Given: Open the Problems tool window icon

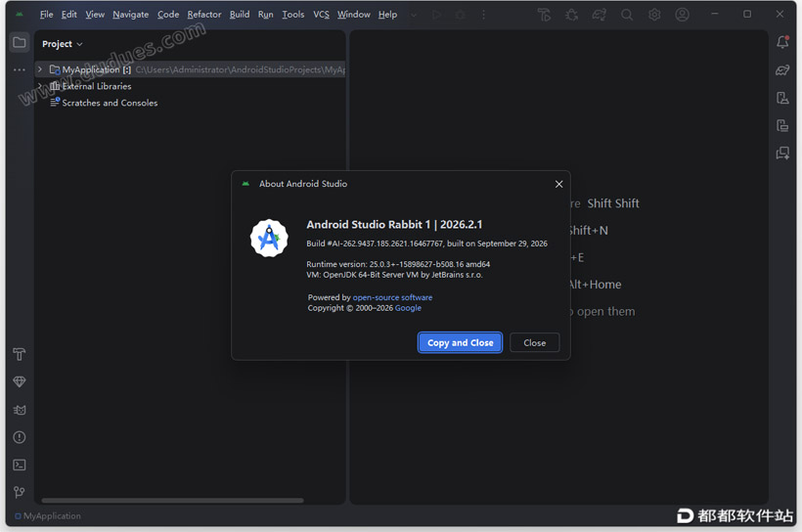Looking at the screenshot, I should click(20, 437).
